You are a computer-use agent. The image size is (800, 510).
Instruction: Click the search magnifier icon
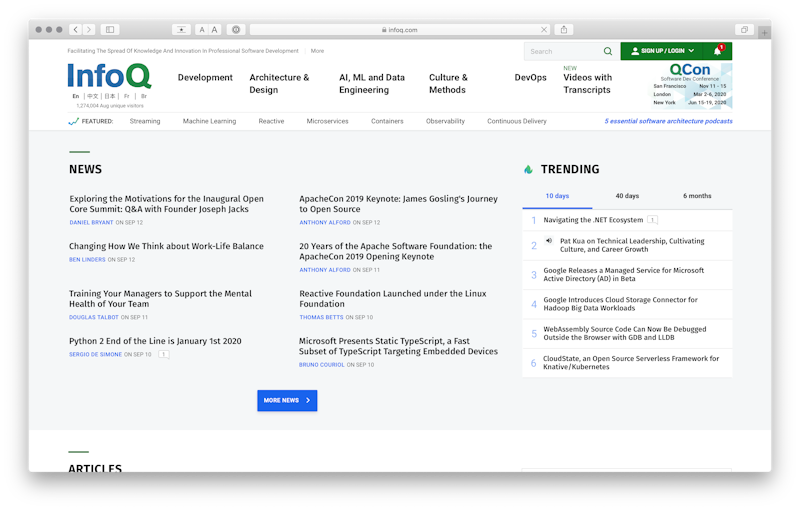click(x=607, y=51)
